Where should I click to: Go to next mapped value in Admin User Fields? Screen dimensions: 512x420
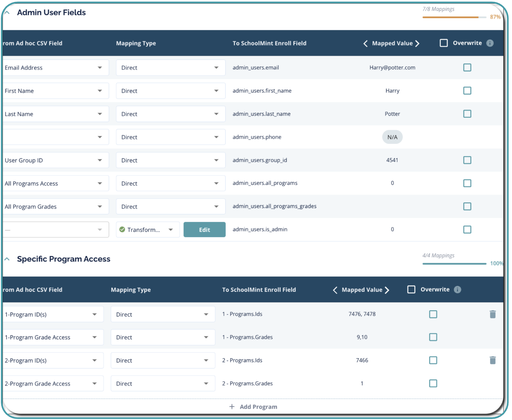tap(417, 43)
